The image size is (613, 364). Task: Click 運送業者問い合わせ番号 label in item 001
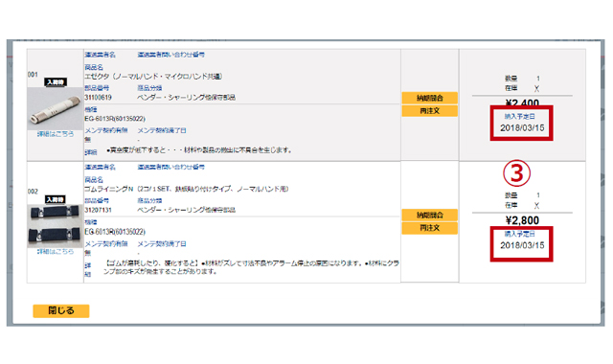170,55
